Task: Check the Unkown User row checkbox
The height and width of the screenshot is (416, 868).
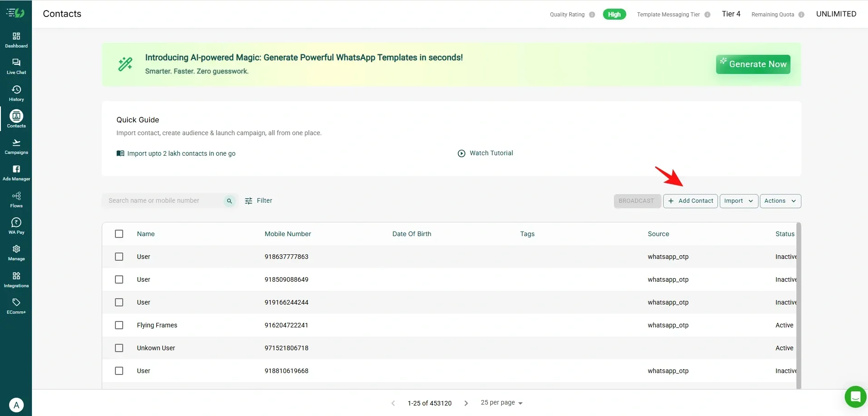Action: point(119,348)
